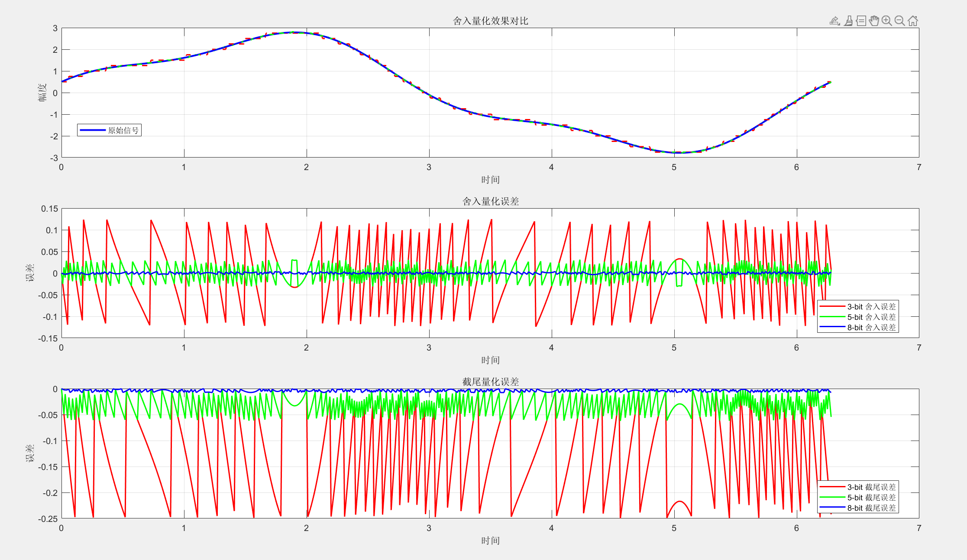Restore view with the home icon
The image size is (967, 560).
[x=913, y=21]
